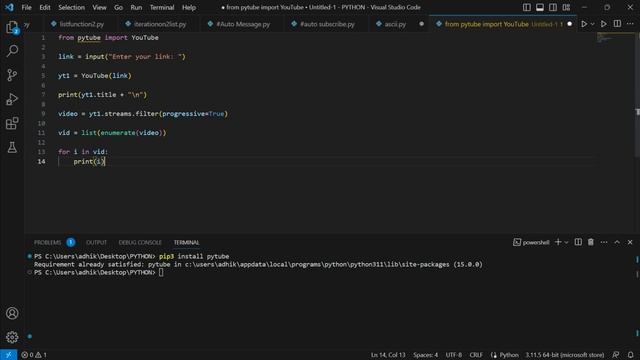Click the second run/debug play icon
This screenshot has height=360, width=640.
[x=604, y=24]
